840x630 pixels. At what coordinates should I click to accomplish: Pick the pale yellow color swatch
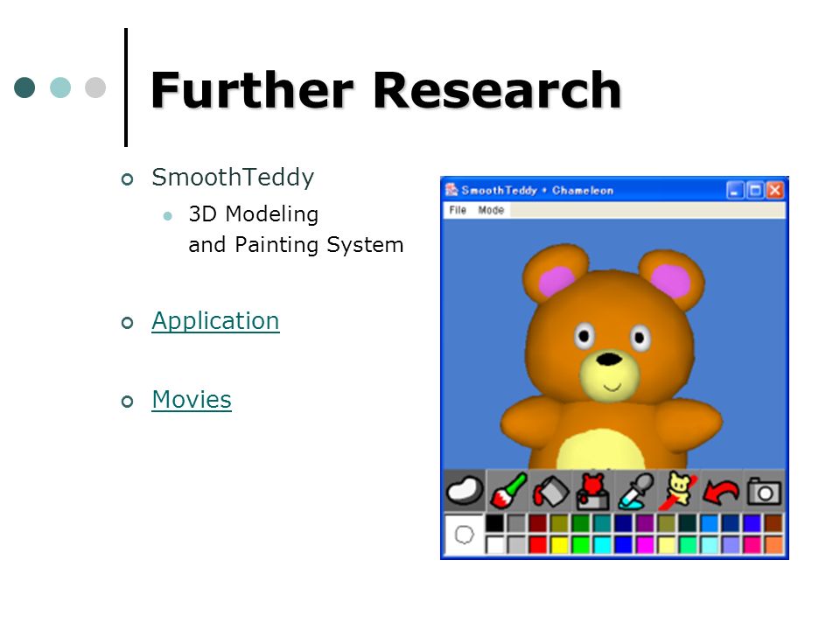pos(667,545)
